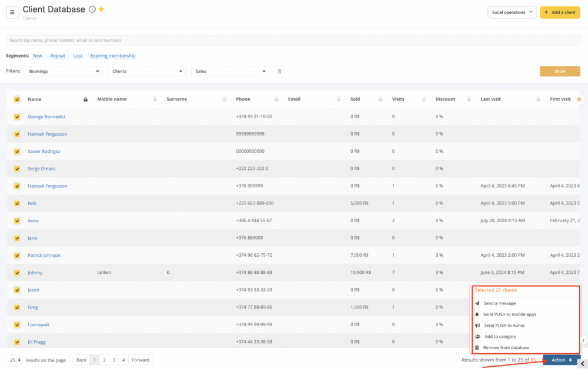Image resolution: width=588 pixels, height=372 pixels.
Task: Expand the Bookings filter dropdown
Action: (x=64, y=71)
